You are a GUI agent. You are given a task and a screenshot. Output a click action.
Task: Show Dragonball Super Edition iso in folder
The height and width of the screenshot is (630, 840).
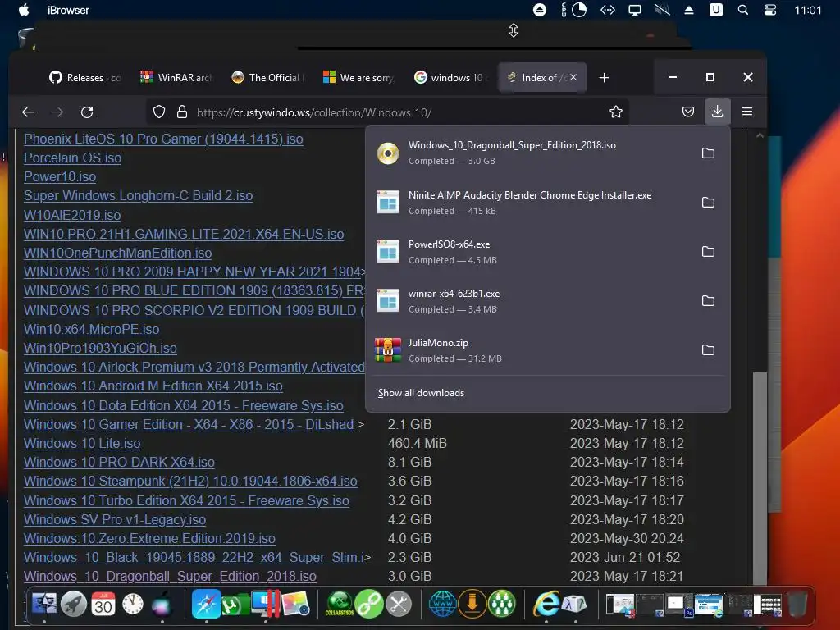pos(708,153)
